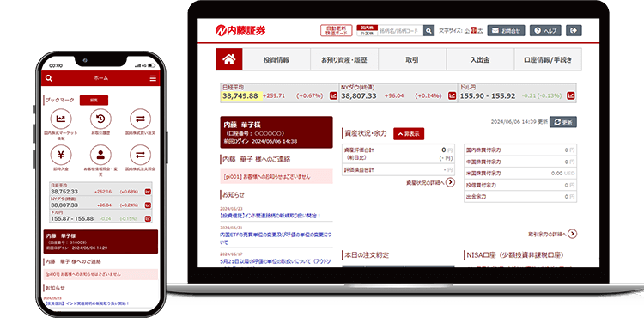Click 国内株買付余力 row on laptop
The width and height of the screenshot is (644, 318).
pos(520,150)
